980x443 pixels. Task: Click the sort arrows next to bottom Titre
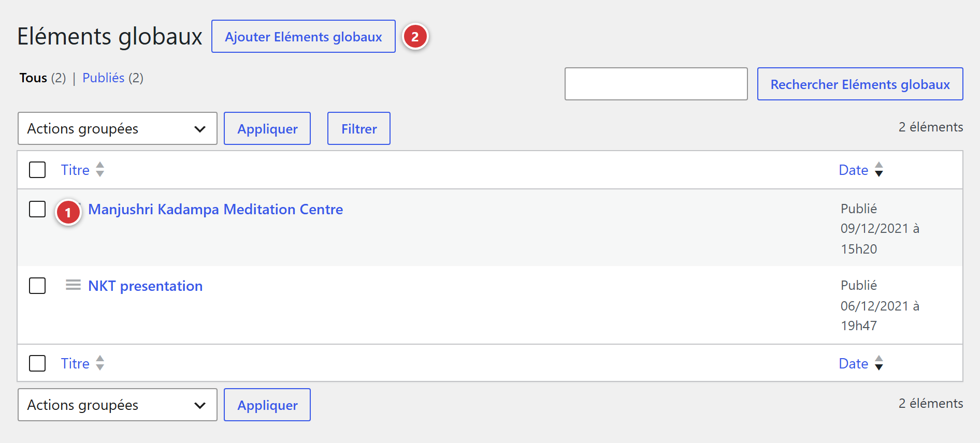(100, 363)
